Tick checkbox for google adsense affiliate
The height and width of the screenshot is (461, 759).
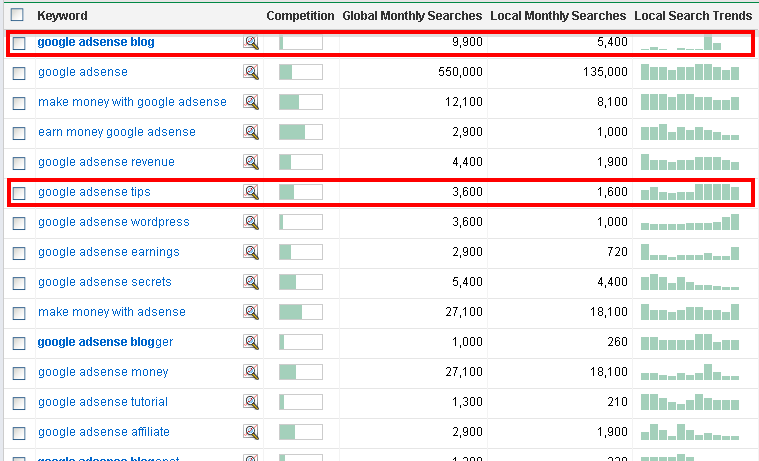[19, 434]
